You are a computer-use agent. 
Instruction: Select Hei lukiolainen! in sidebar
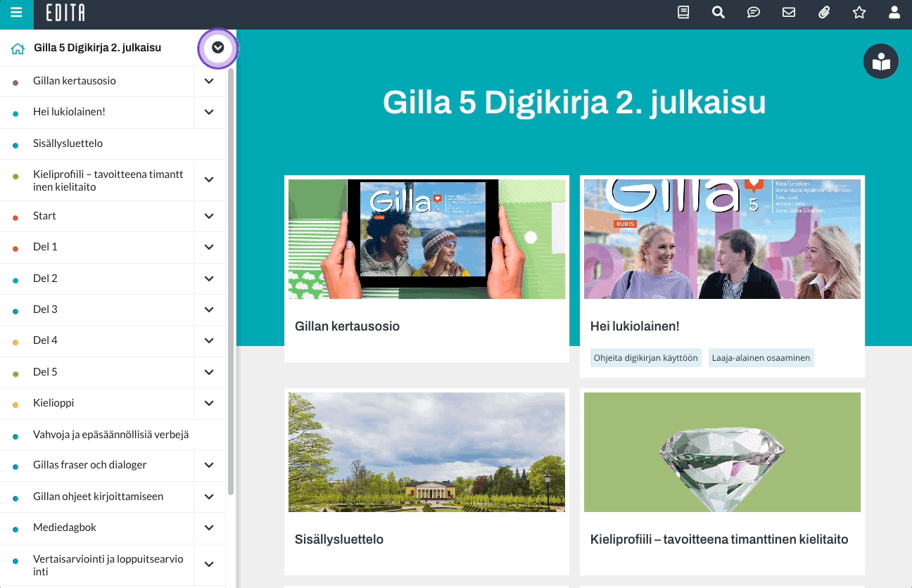pyautogui.click(x=69, y=112)
